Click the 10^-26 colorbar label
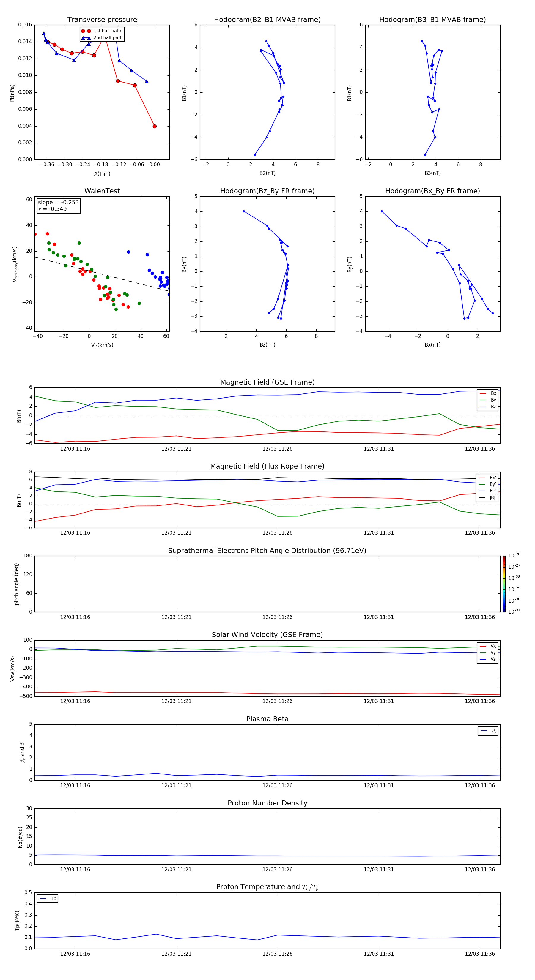Screen dimensions: 535x980 tap(514, 555)
